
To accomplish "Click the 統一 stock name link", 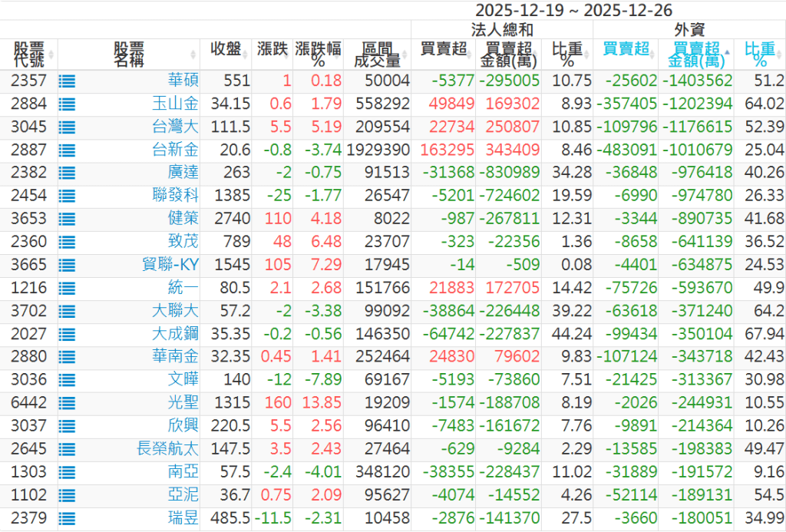I will pos(183,288).
